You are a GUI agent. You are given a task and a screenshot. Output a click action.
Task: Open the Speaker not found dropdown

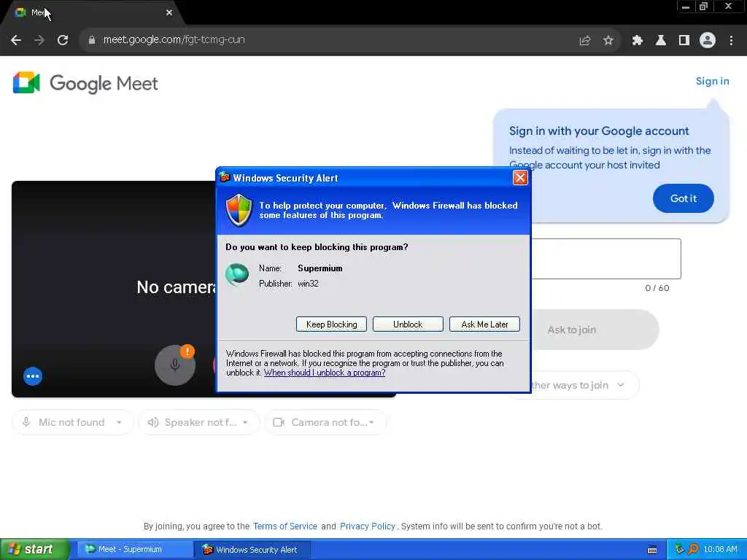click(198, 422)
